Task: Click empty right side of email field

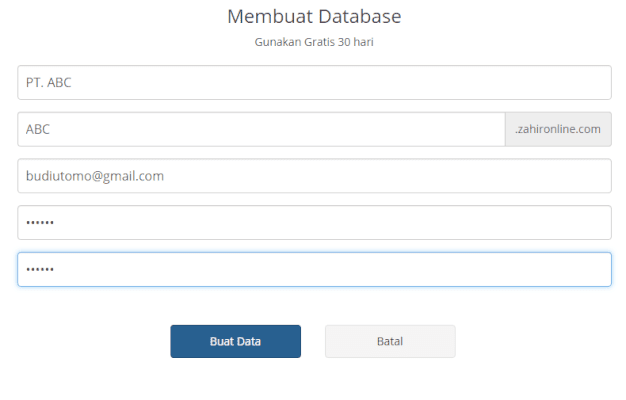Action: pos(520,176)
